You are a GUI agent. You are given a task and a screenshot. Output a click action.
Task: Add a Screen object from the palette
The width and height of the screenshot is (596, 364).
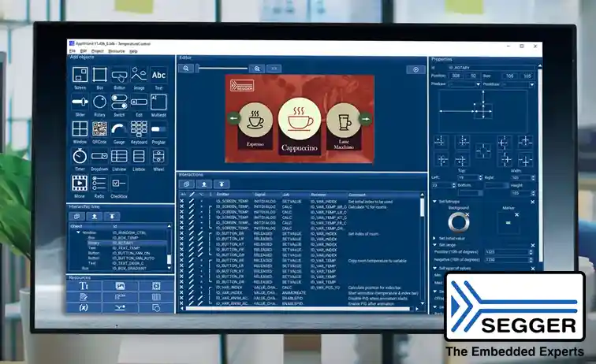[x=80, y=75]
